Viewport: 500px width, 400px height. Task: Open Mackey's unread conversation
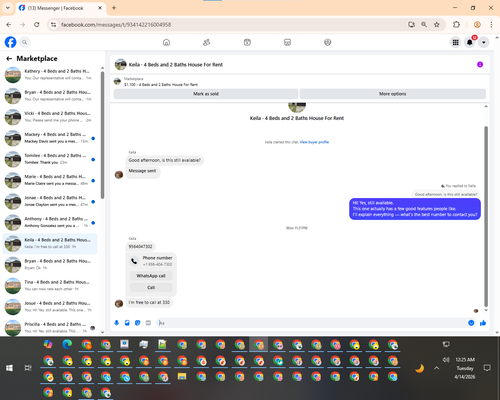point(50,138)
